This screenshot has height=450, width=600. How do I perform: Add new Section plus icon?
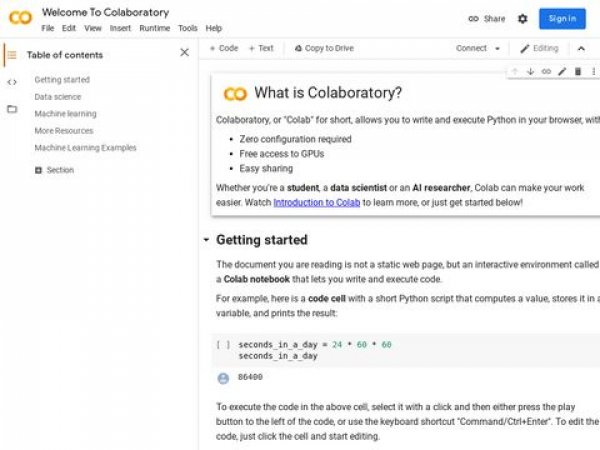click(38, 170)
